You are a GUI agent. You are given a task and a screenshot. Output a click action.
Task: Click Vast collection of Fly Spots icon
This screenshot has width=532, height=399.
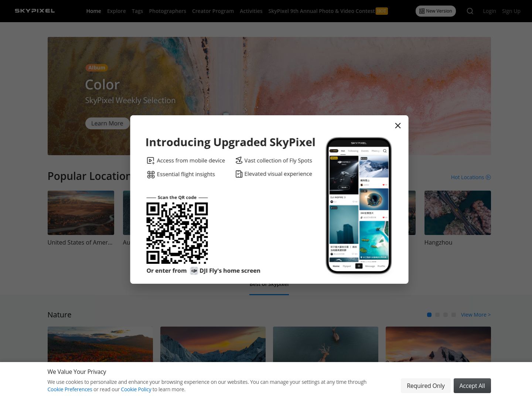239,160
